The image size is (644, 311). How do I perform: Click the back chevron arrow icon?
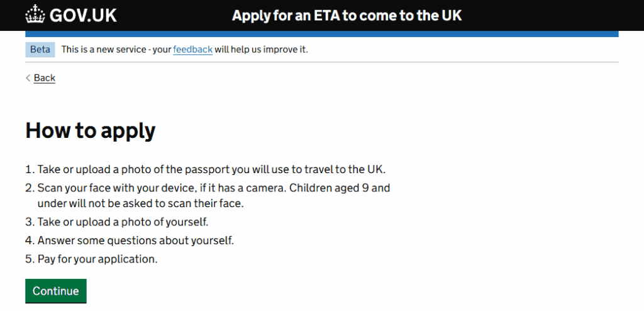point(28,78)
